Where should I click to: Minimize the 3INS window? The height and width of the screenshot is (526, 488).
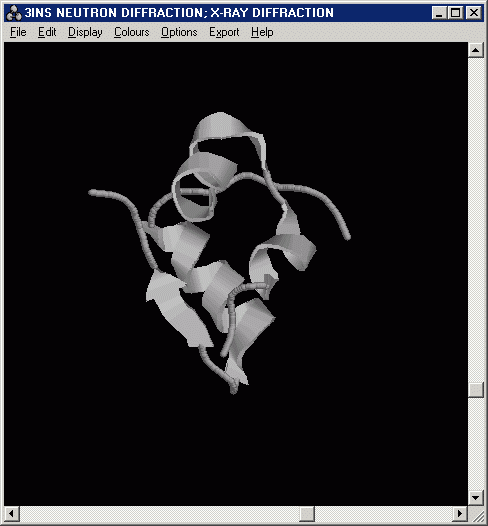(x=439, y=13)
